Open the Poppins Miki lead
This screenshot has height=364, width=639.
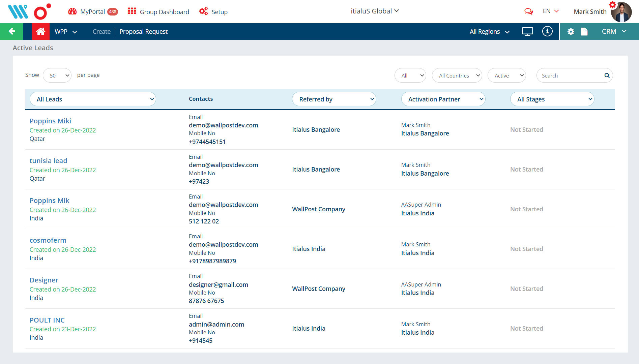[x=50, y=121]
